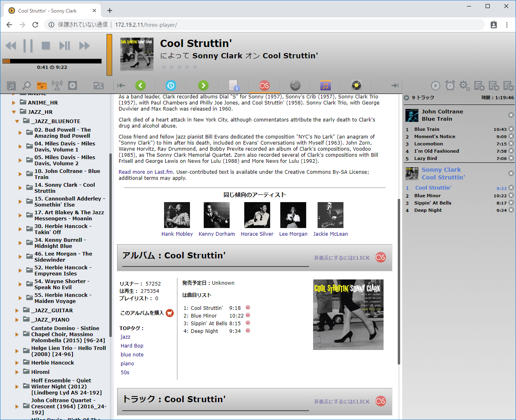This screenshot has width=516, height=420.
Task: Remove John Coltrane Blue Train album from queue
Action: point(511,115)
